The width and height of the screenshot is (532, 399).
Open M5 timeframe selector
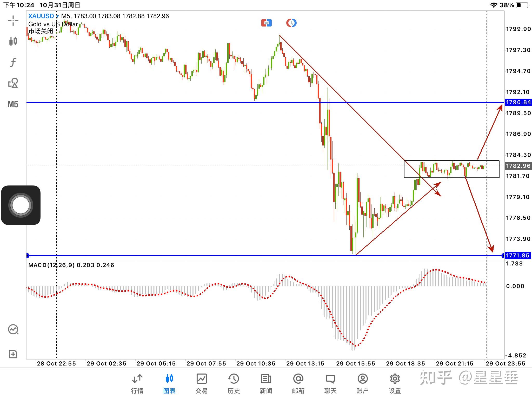tap(13, 104)
